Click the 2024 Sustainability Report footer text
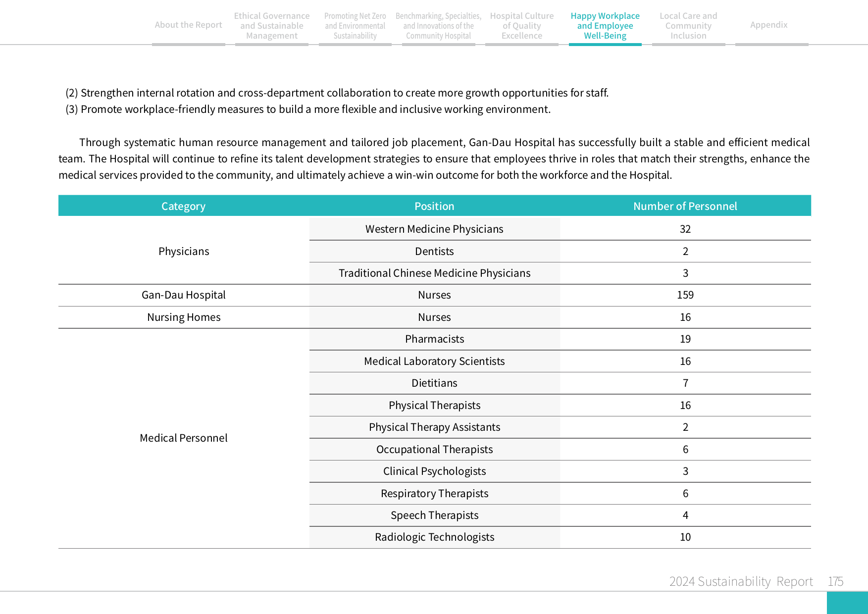This screenshot has width=868, height=614. [x=741, y=581]
